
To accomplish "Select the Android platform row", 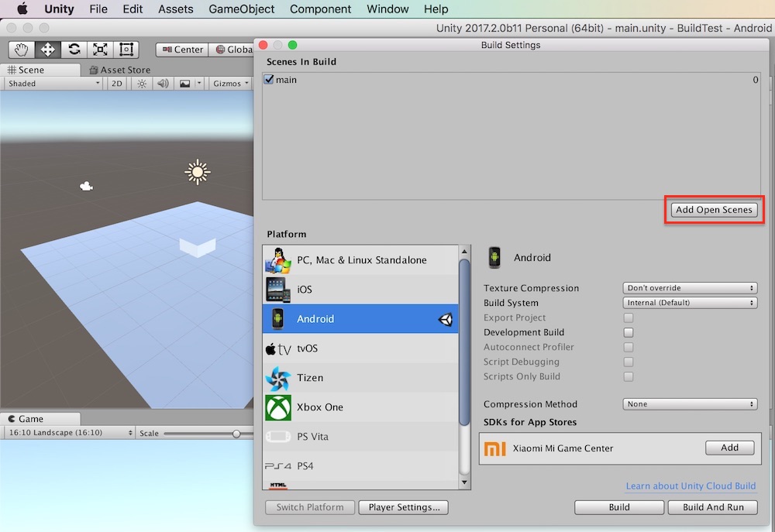I will [360, 319].
